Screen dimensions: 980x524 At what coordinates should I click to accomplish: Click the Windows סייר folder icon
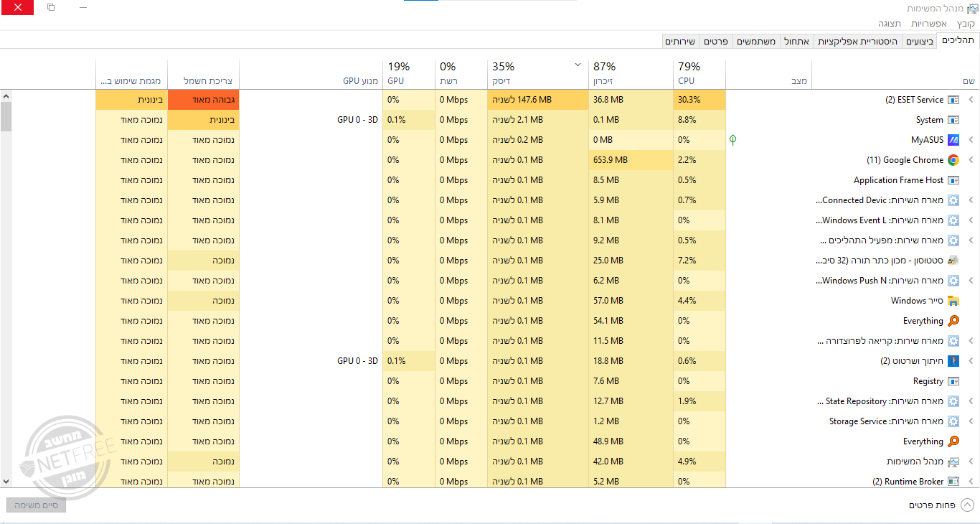953,301
